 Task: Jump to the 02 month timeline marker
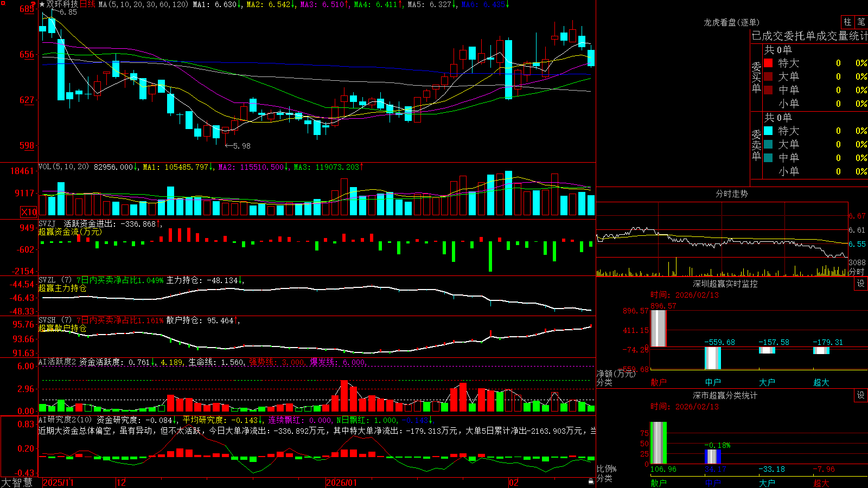514,483
